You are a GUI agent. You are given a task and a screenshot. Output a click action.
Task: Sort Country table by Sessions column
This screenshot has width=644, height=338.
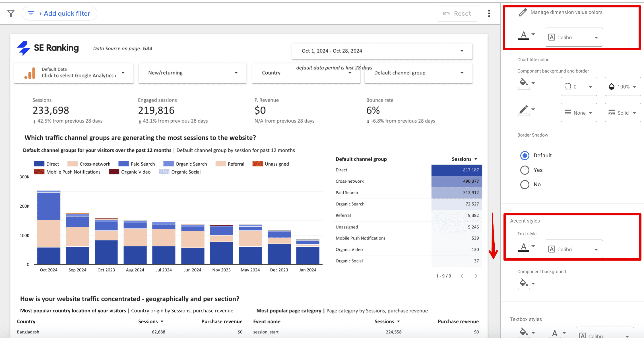[151, 321]
